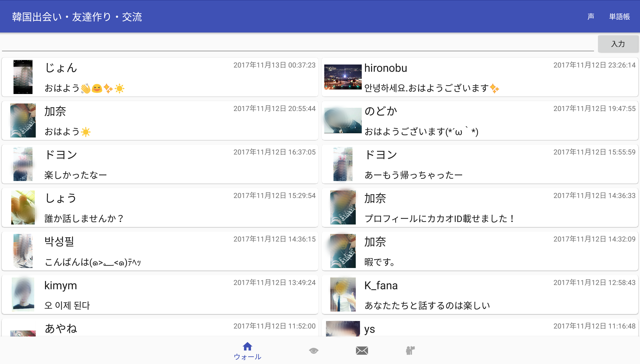Click the hironobu username link

(x=385, y=68)
